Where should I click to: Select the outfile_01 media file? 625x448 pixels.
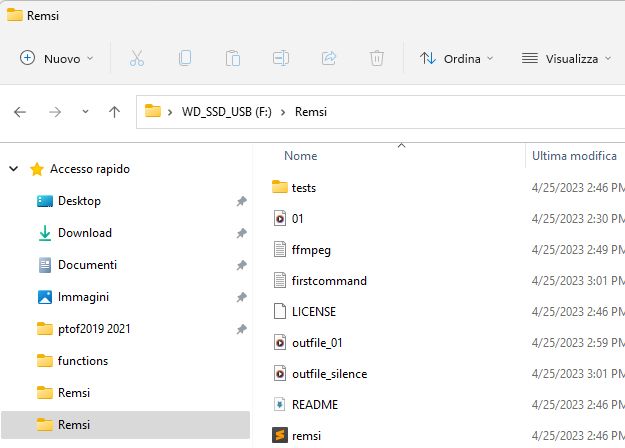[x=317, y=343]
